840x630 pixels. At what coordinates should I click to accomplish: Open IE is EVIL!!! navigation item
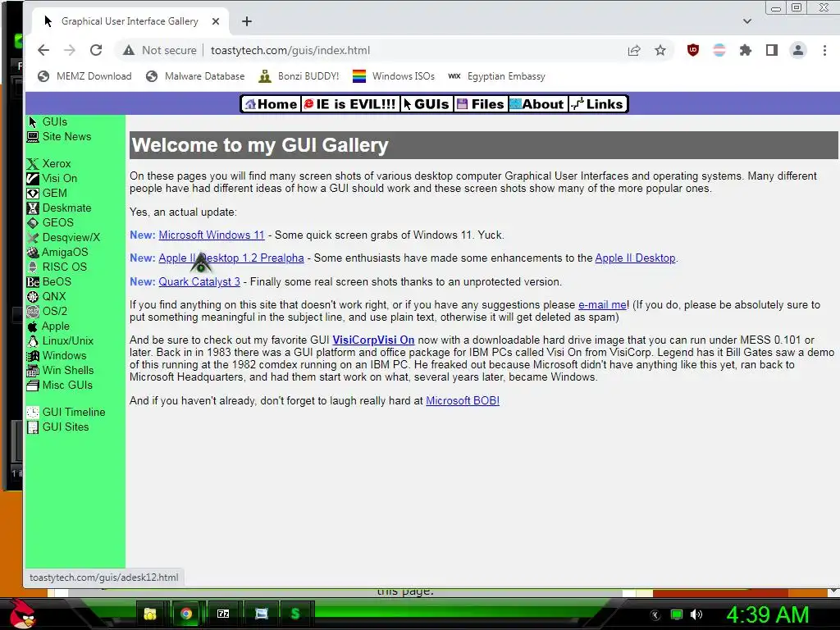pyautogui.click(x=349, y=104)
